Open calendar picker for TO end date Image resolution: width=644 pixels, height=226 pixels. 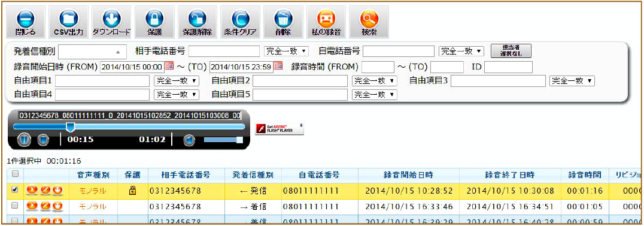pos(278,66)
